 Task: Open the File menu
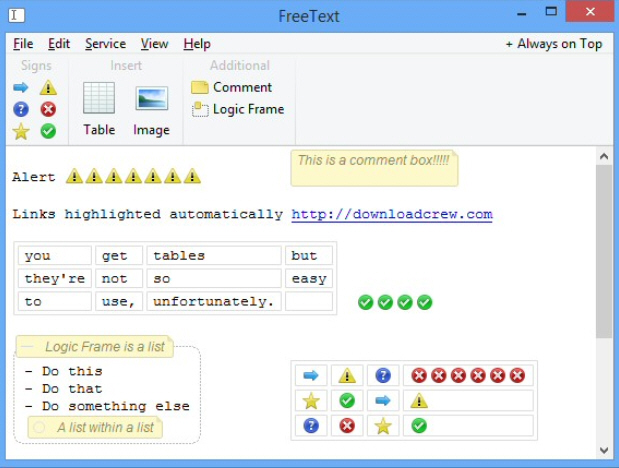tap(23, 43)
